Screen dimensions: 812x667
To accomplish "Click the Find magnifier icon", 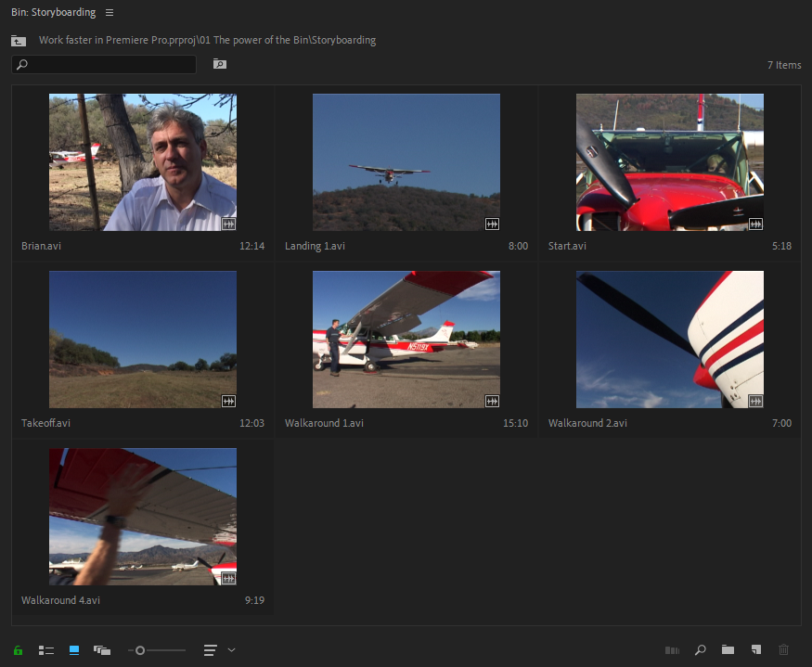I will [x=700, y=650].
